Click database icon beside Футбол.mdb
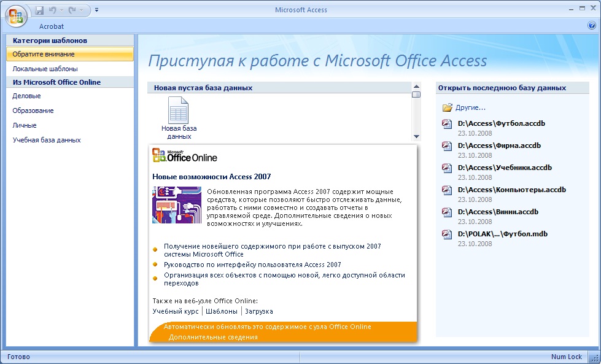 (447, 234)
